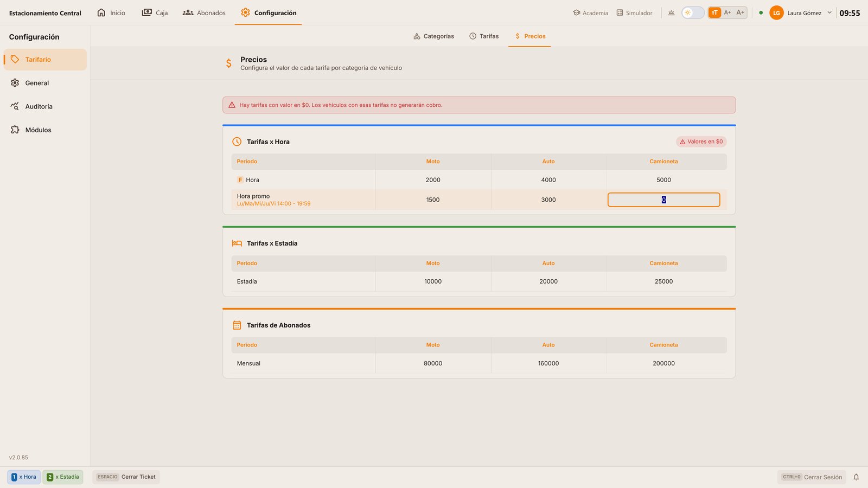Image resolution: width=868 pixels, height=488 pixels.
Task: Edit the Hora promo Auto price 3000
Action: (548, 200)
